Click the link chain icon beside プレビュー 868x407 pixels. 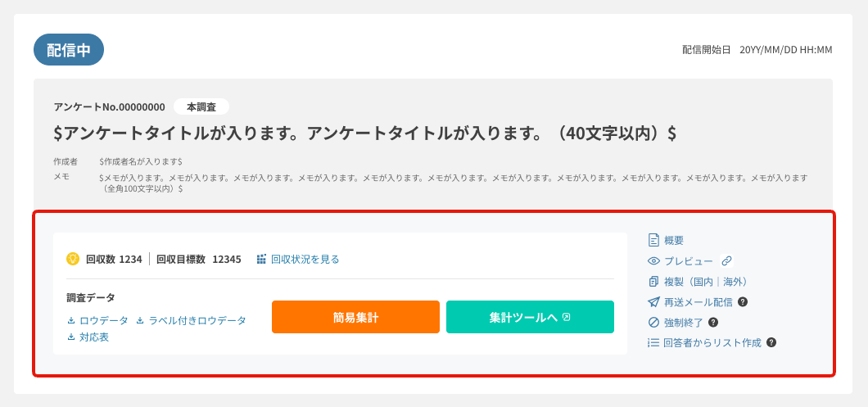[727, 260]
